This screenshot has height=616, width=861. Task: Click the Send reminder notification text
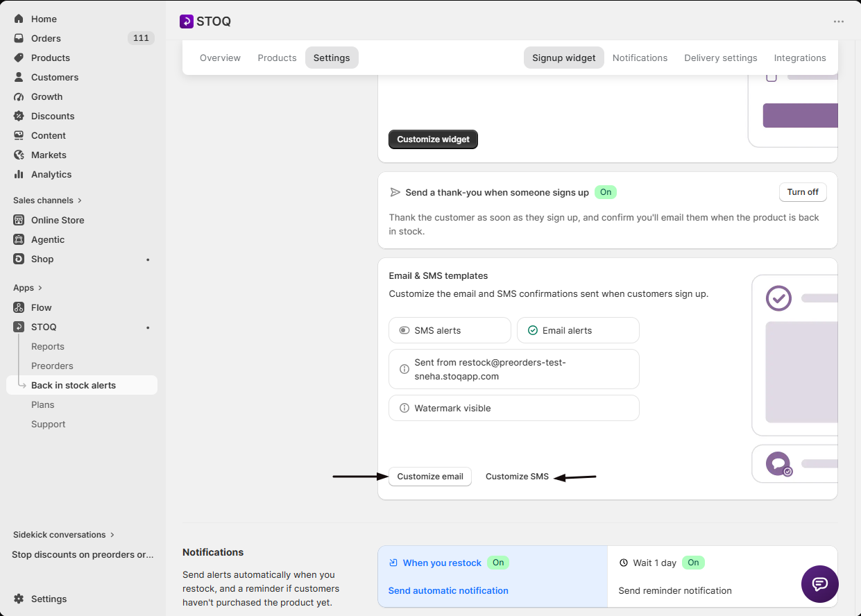point(675,590)
